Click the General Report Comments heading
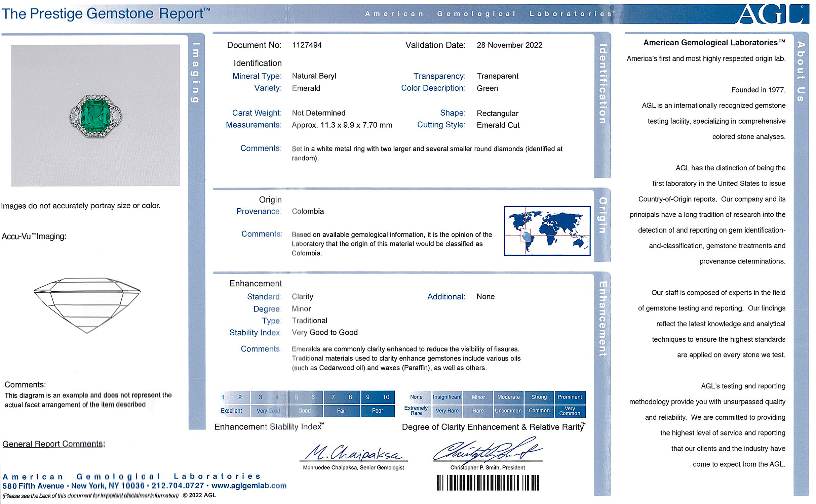Screen dimensions: 816x504 tap(54, 444)
